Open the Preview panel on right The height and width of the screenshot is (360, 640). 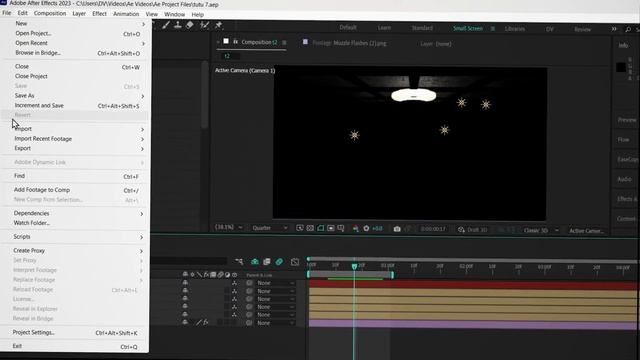[627, 120]
